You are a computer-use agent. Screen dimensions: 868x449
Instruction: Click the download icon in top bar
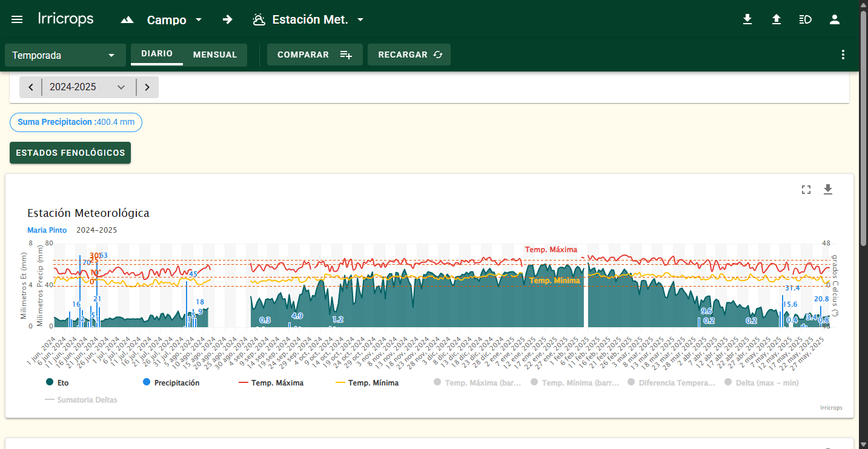point(747,19)
